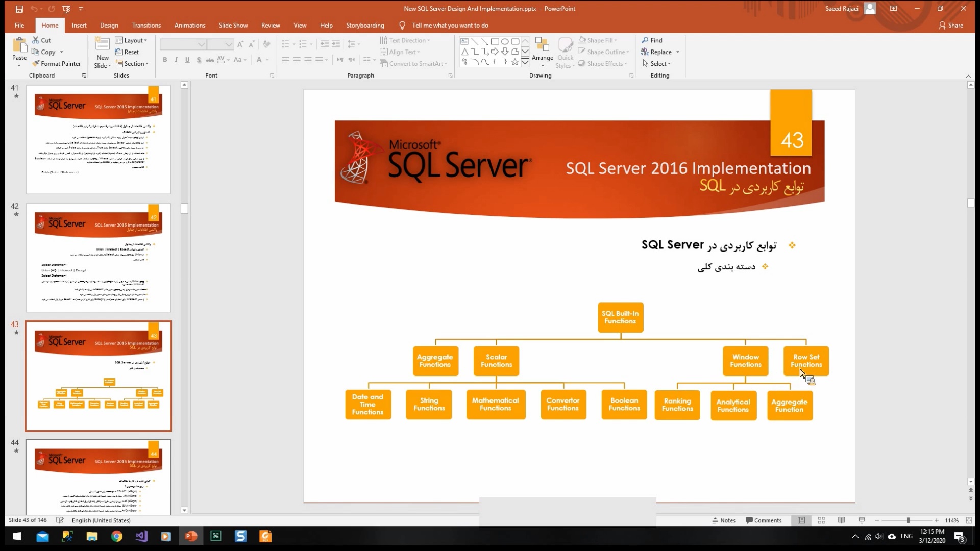Open PowerPoint from the Windows taskbar
The height and width of the screenshot is (551, 980).
pos(191,536)
